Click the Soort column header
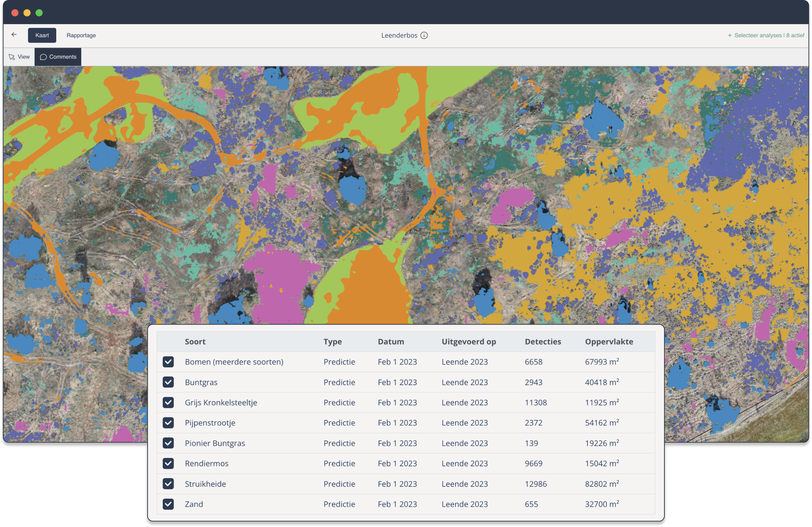 tap(195, 341)
